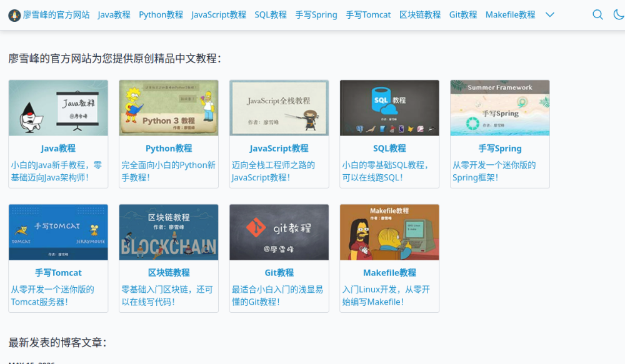This screenshot has height=364, width=625.
Task: Click the 手写Spring card title
Action: [x=500, y=149]
